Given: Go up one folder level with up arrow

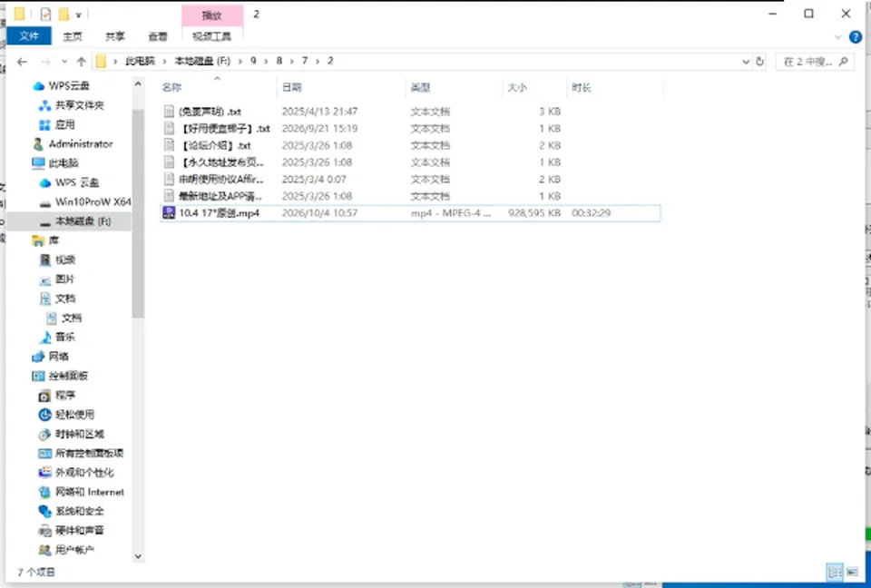Looking at the screenshot, I should click(82, 62).
